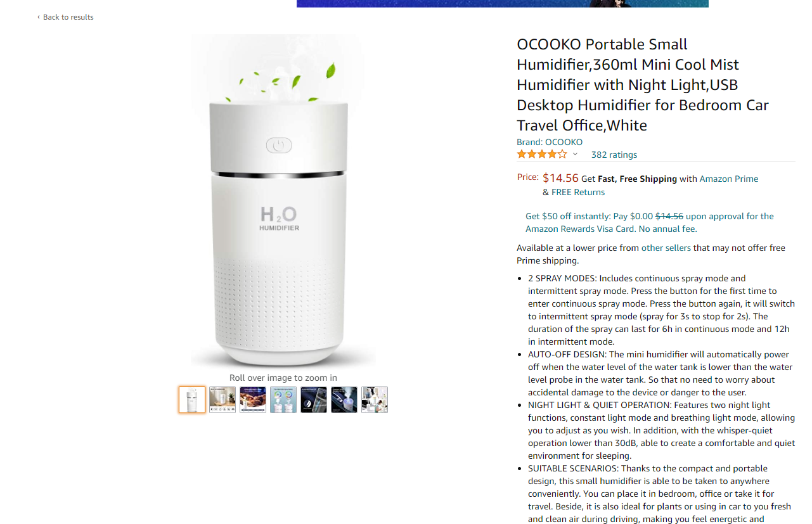View the fifth dark blue water tank thumbnail
812x524 pixels.
point(314,400)
